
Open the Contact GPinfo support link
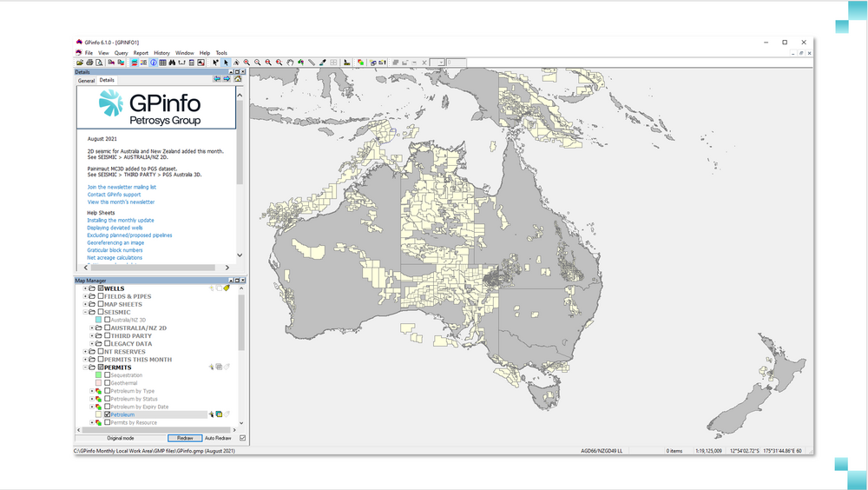coord(114,195)
